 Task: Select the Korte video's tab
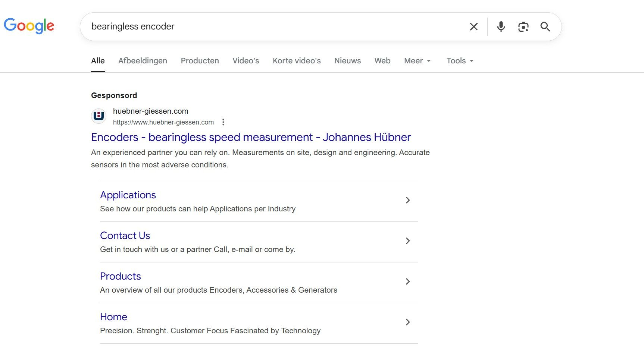pos(297,61)
